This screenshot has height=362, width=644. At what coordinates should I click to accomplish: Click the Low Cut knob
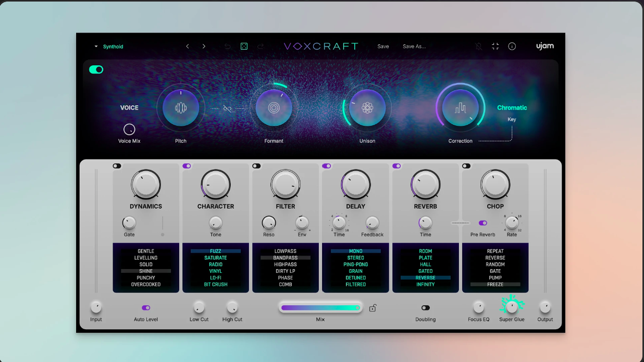pos(199,307)
